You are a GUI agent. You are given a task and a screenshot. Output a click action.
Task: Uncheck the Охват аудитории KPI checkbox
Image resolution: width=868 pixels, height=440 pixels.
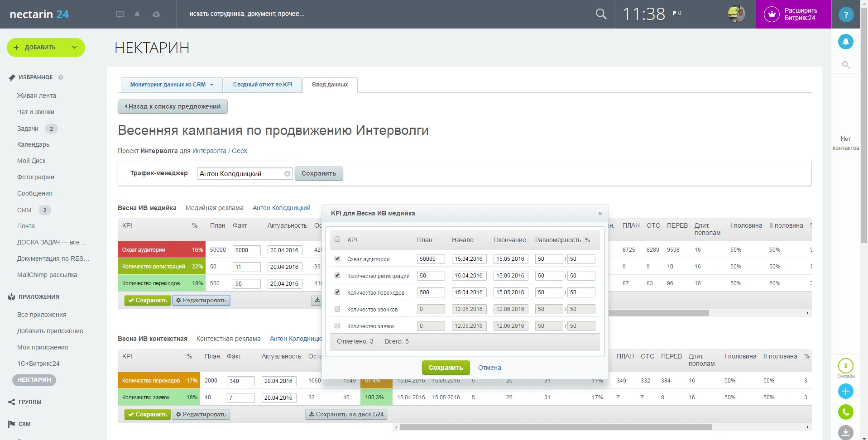[x=337, y=258]
